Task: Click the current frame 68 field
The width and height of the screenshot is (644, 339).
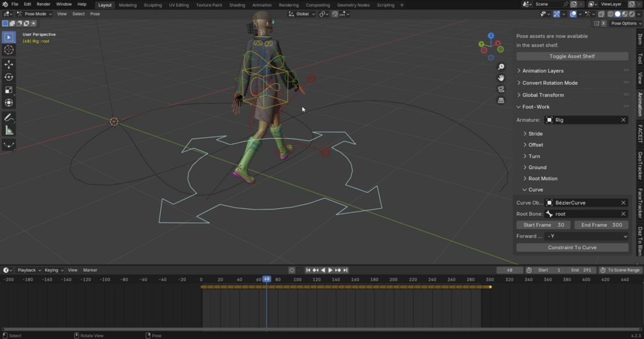Action: pyautogui.click(x=509, y=270)
